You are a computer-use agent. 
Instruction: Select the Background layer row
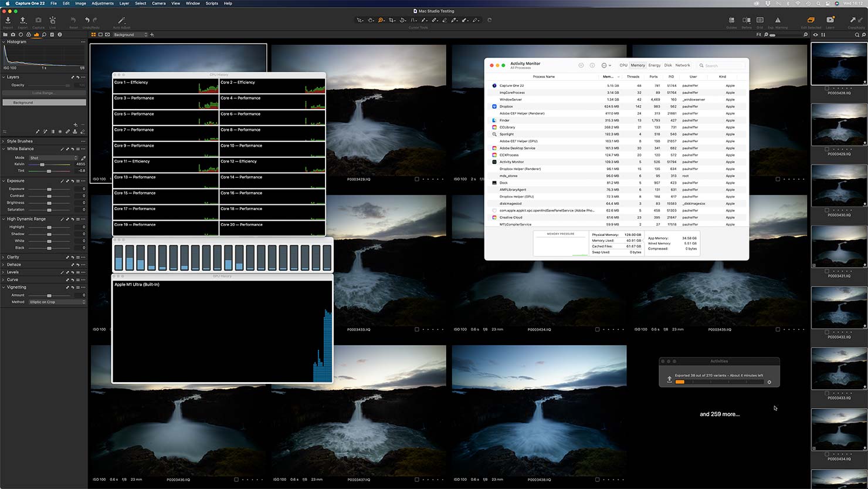tap(44, 103)
